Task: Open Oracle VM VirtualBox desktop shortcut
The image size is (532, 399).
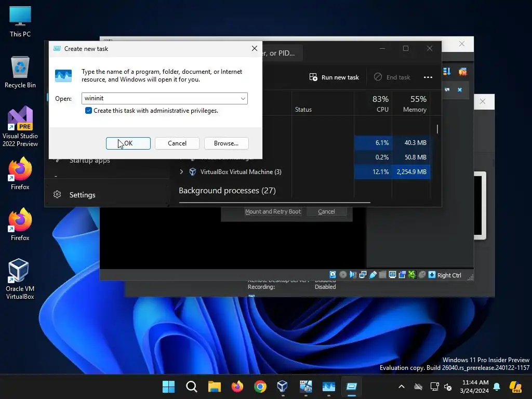Action: pyautogui.click(x=20, y=279)
